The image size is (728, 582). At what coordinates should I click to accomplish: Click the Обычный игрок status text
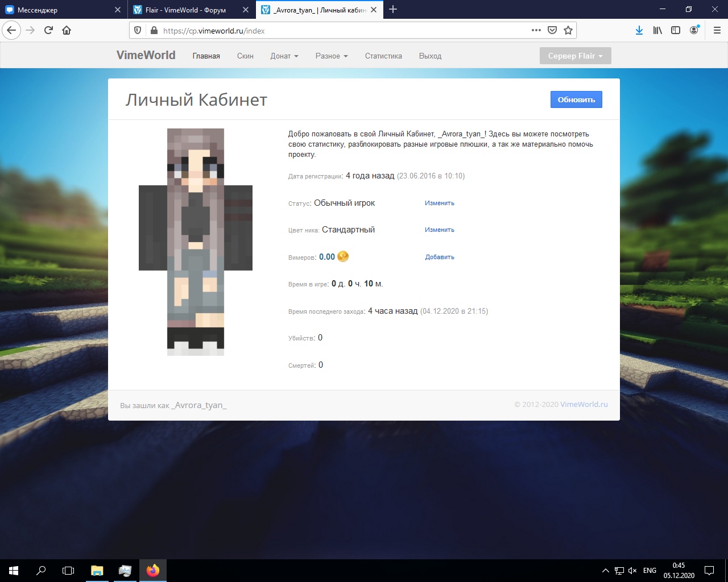point(345,203)
